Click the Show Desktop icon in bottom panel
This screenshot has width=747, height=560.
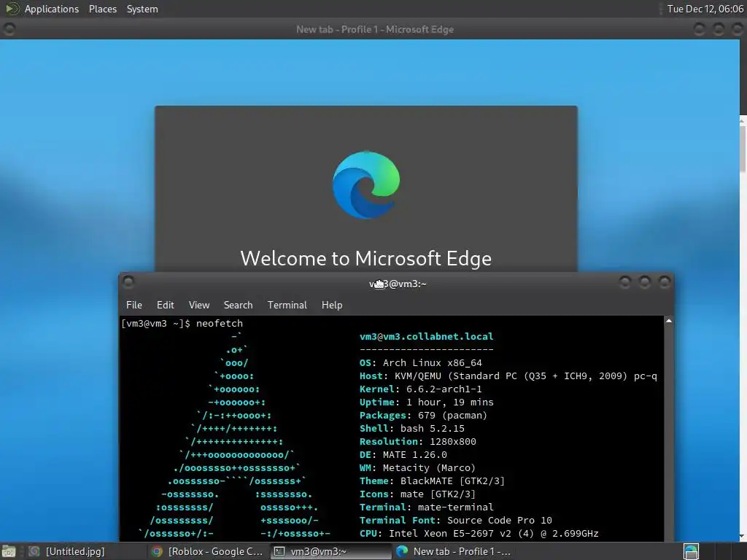(9, 551)
